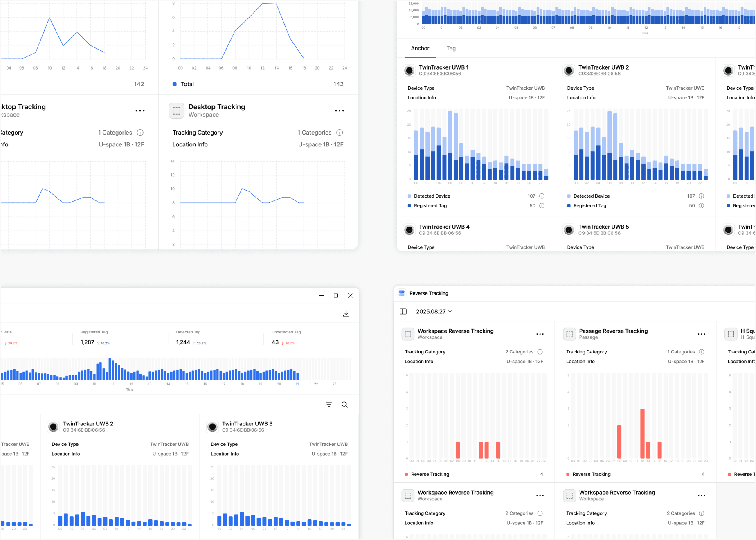Image resolution: width=756 pixels, height=540 pixels.
Task: Click the info button beside the 107 count
Action: [542, 196]
